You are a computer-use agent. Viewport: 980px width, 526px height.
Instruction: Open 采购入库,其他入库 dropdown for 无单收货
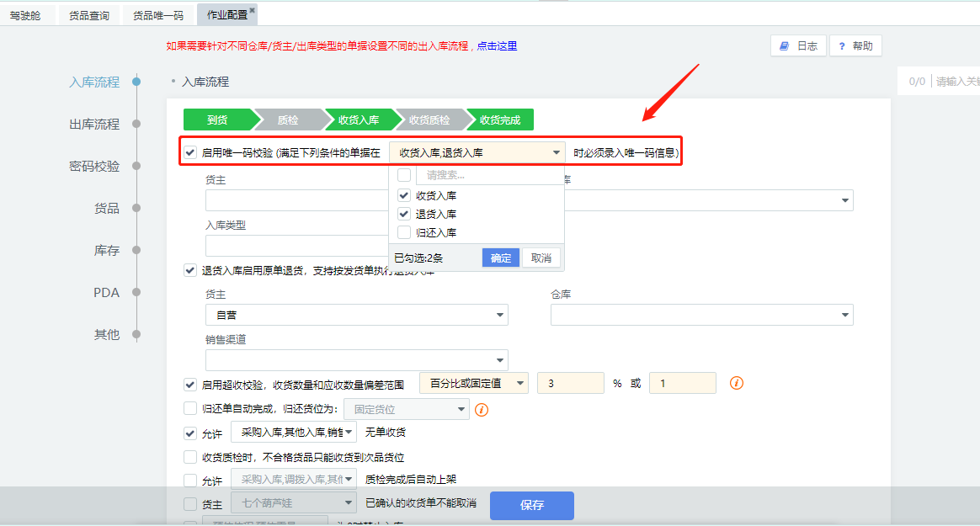[x=294, y=432]
